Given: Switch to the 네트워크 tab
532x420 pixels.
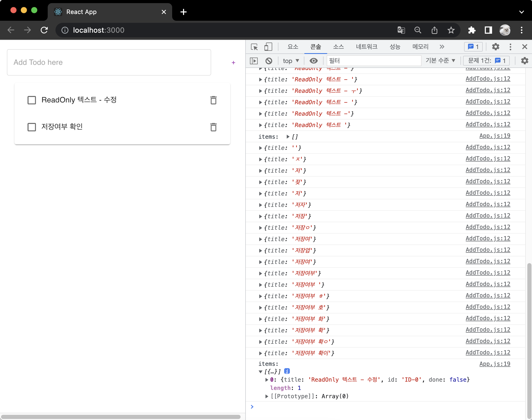Looking at the screenshot, I should click(x=366, y=47).
